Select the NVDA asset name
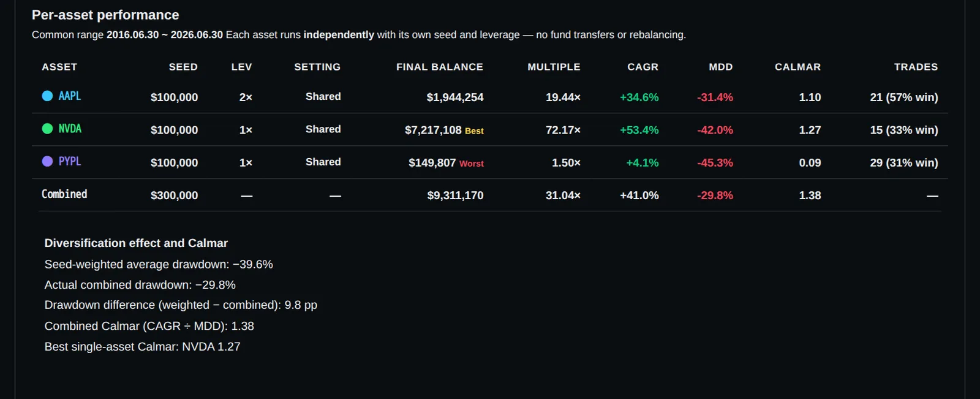 tap(70, 128)
